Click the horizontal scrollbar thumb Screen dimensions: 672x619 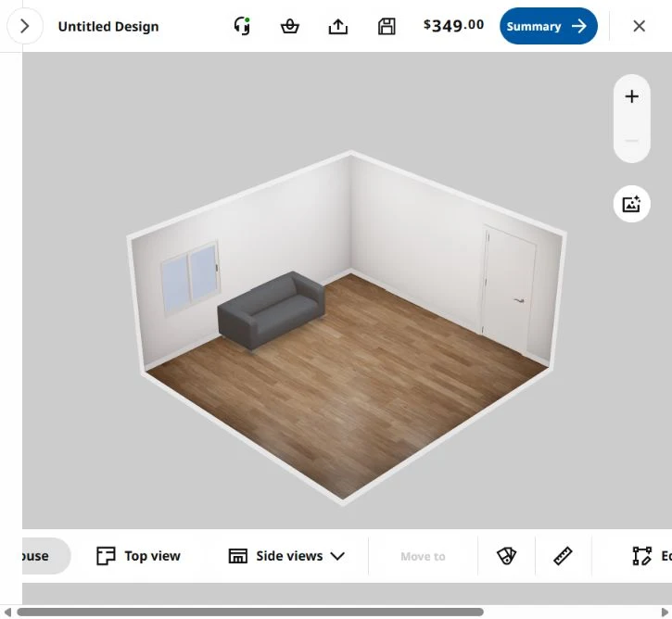(x=250, y=613)
